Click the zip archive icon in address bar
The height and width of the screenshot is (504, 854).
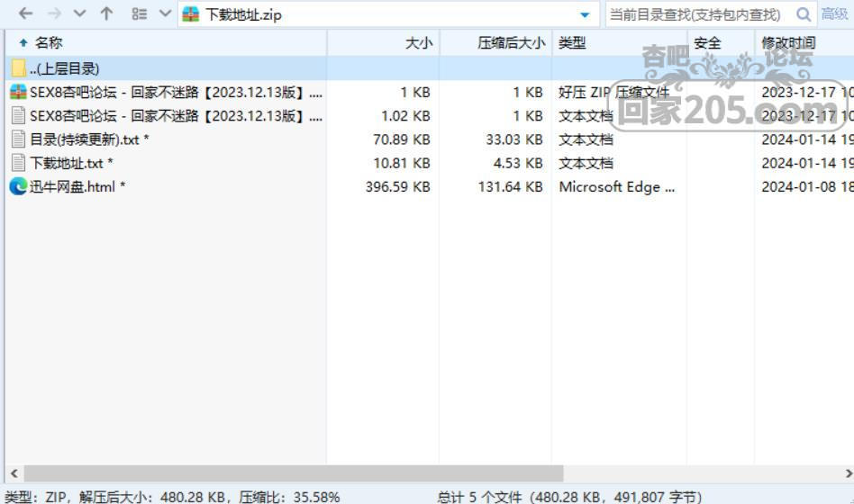pos(191,14)
